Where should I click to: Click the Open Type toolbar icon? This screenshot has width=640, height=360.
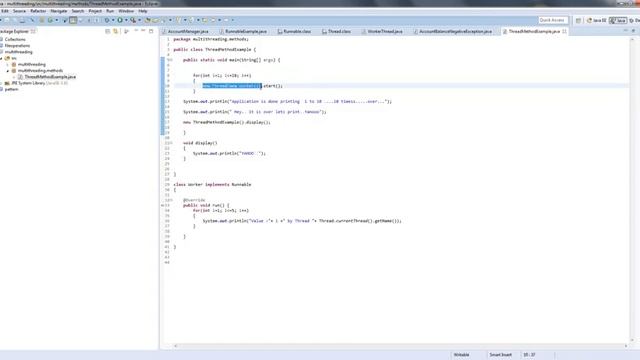point(147,20)
